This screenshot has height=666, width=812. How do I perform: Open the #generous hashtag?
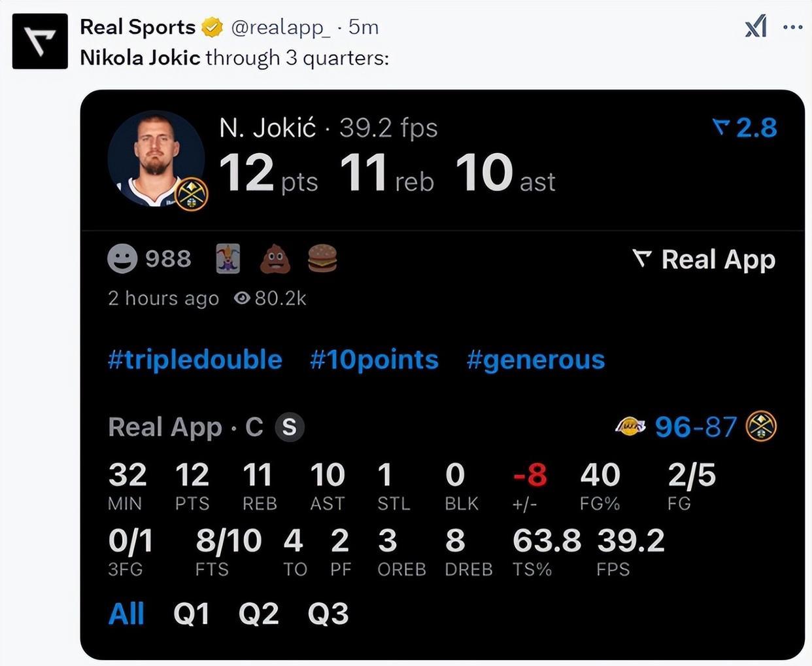point(535,360)
